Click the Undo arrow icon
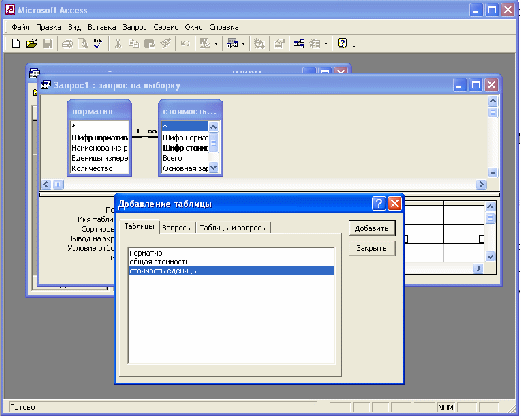Viewport: 521px width, 419px height. point(185,43)
